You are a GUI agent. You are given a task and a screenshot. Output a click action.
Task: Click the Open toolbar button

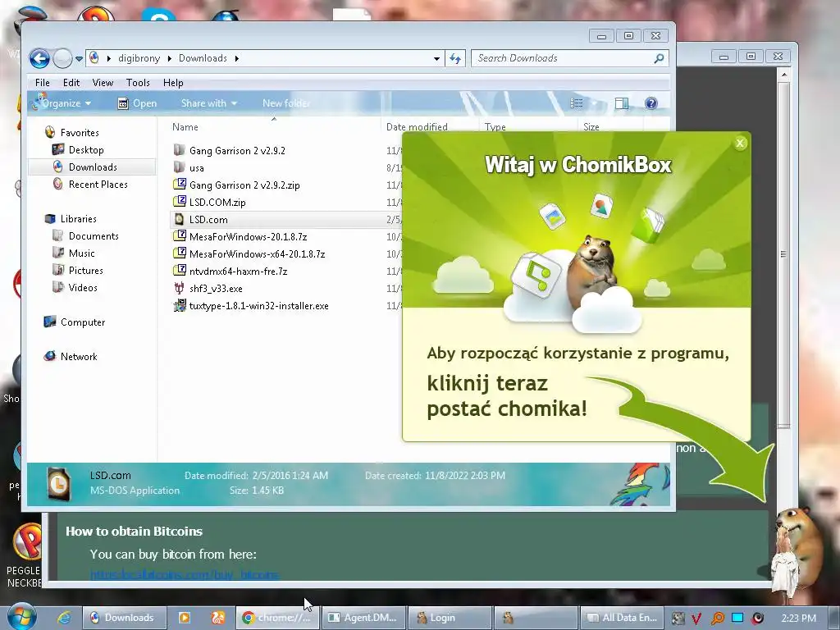click(137, 103)
